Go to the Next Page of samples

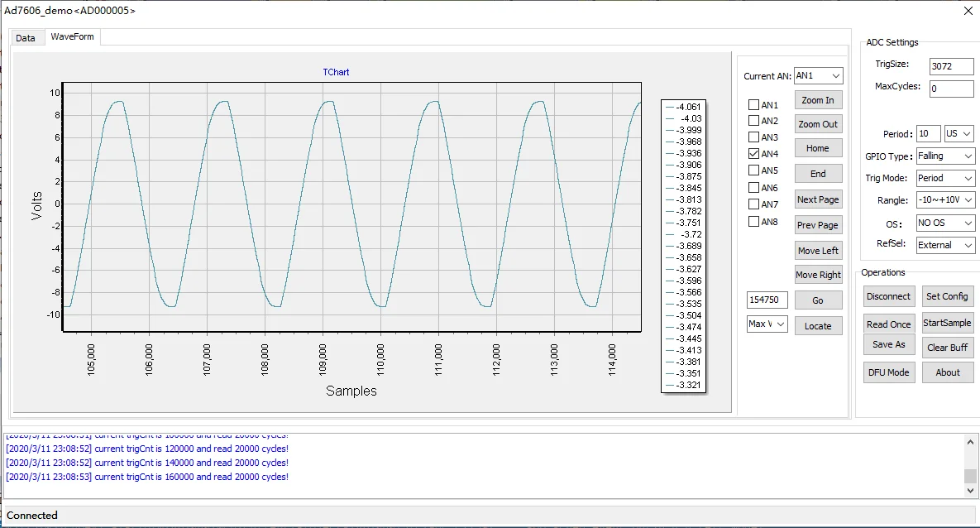click(818, 199)
